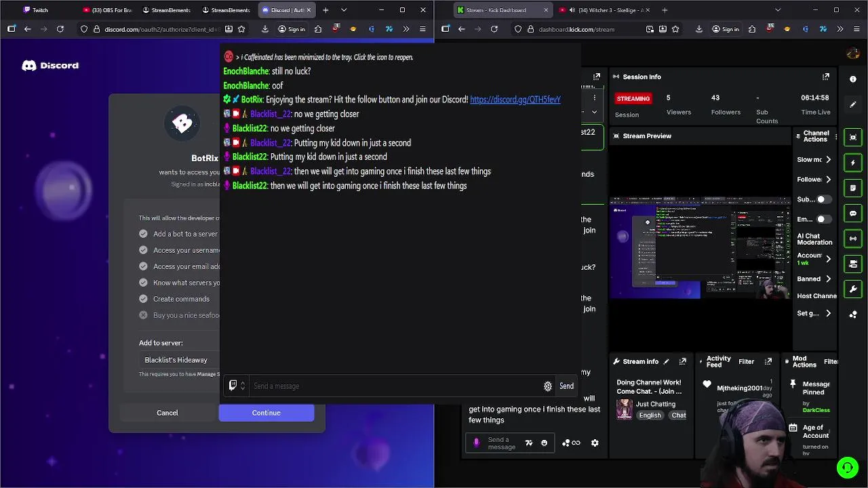Toggle the wrench panel icon in Kick sidebar

click(x=853, y=289)
